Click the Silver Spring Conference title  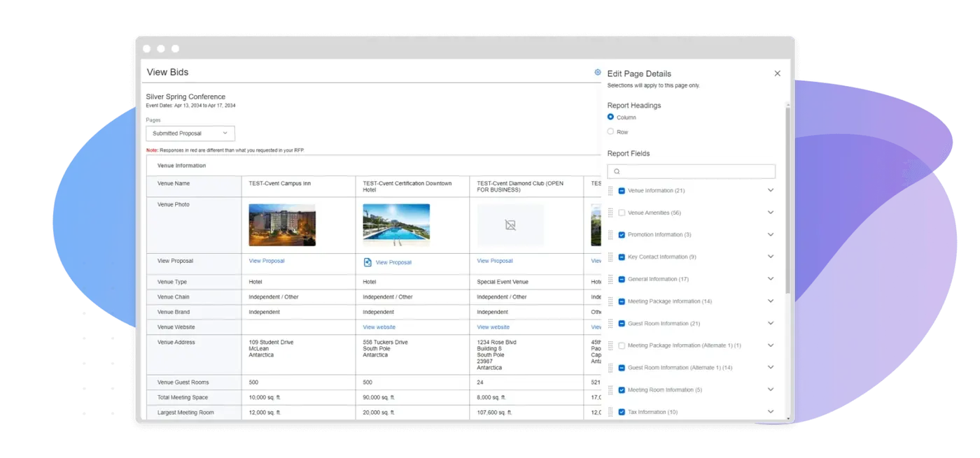185,96
